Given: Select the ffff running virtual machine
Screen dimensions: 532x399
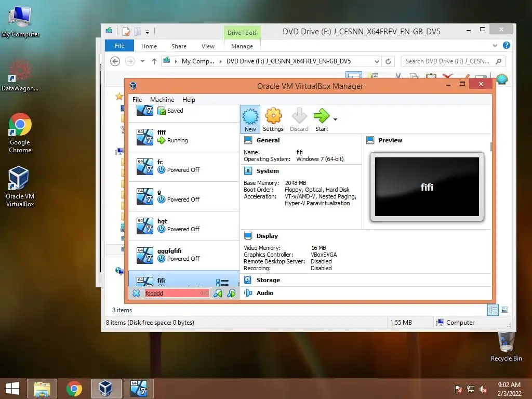Looking at the screenshot, I should coord(183,137).
